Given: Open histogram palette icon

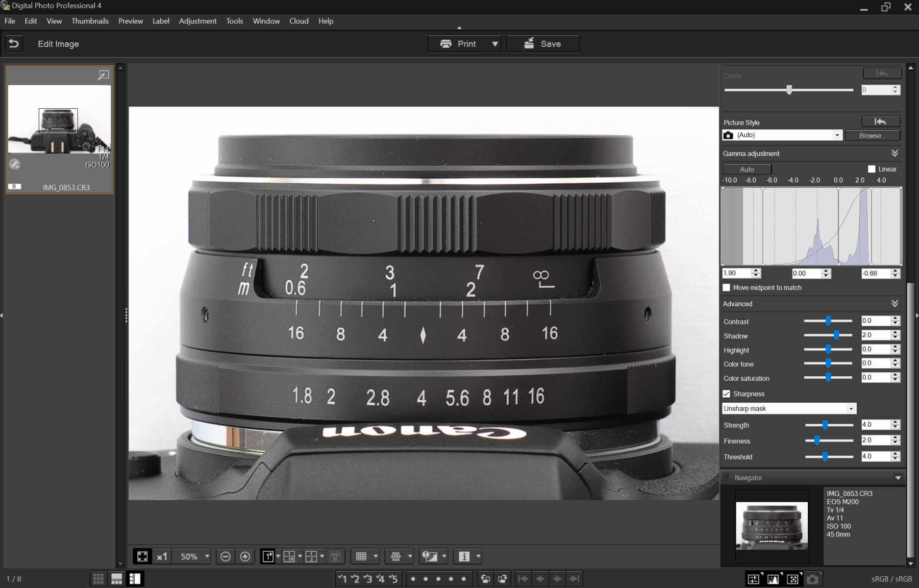Looking at the screenshot, I should (x=773, y=579).
